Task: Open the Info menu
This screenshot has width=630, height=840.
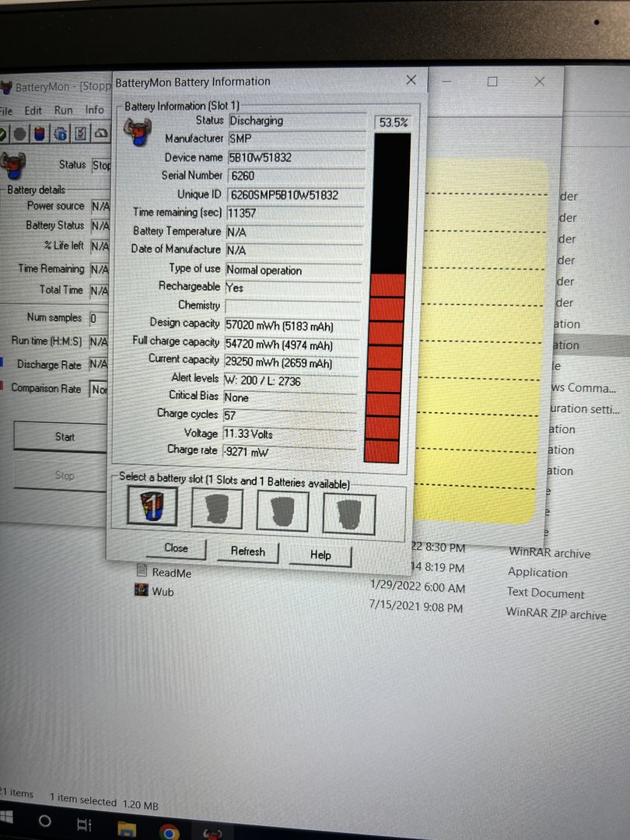Action: [94, 110]
